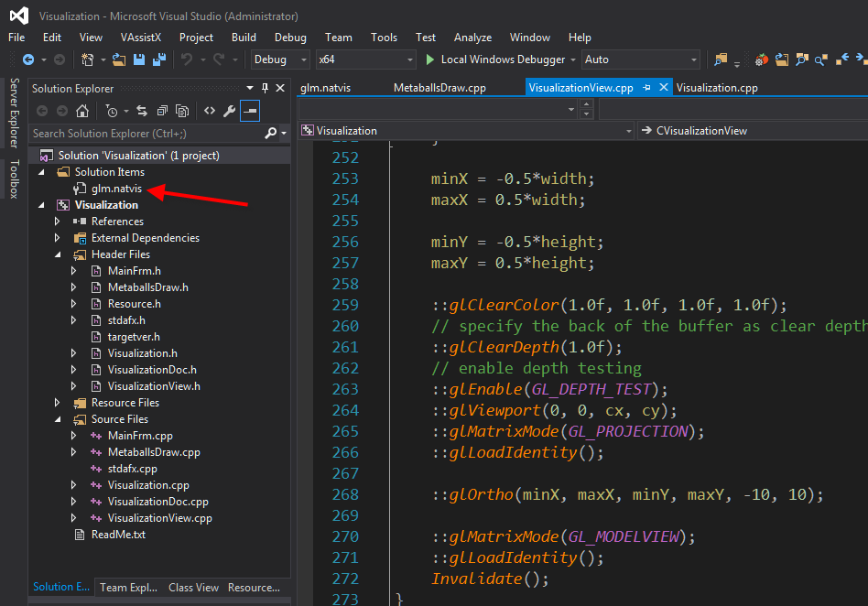Toggle pin on the VisualizationView.cpp tab
The width and height of the screenshot is (868, 606).
coord(646,88)
